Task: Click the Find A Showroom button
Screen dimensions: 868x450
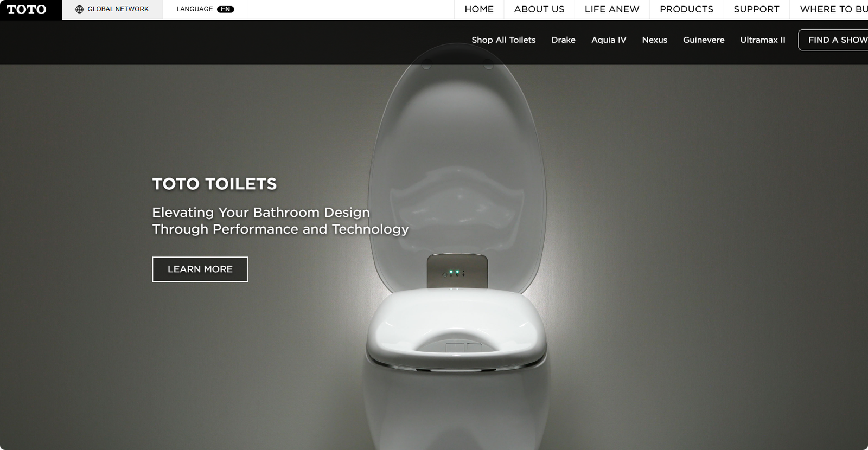Action: tap(834, 40)
